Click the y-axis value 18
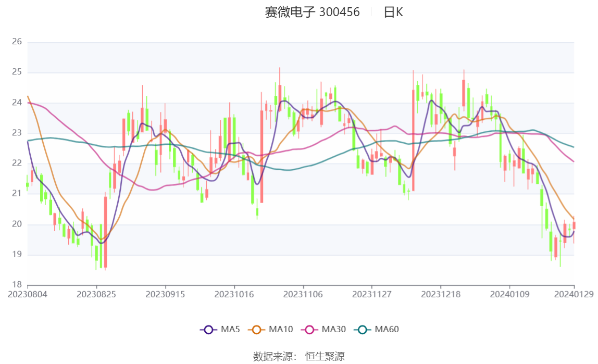598x364 pixels. pyautogui.click(x=17, y=285)
